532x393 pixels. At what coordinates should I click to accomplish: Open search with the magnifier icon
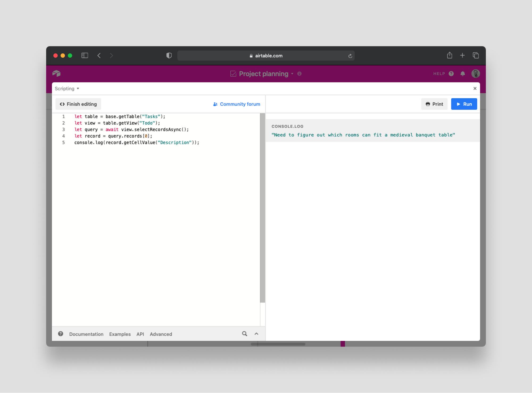pos(244,334)
